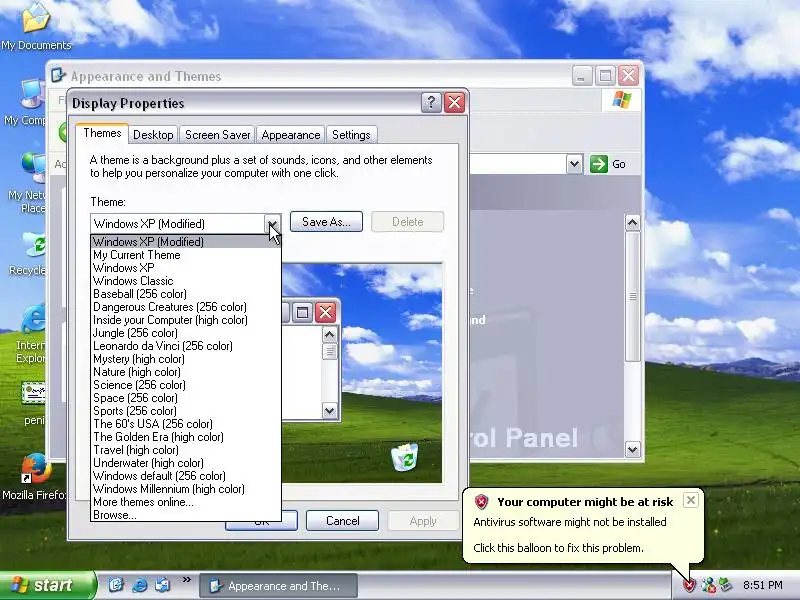The width and height of the screenshot is (800, 600).
Task: Switch to the Screen Saver tab
Action: click(x=217, y=135)
